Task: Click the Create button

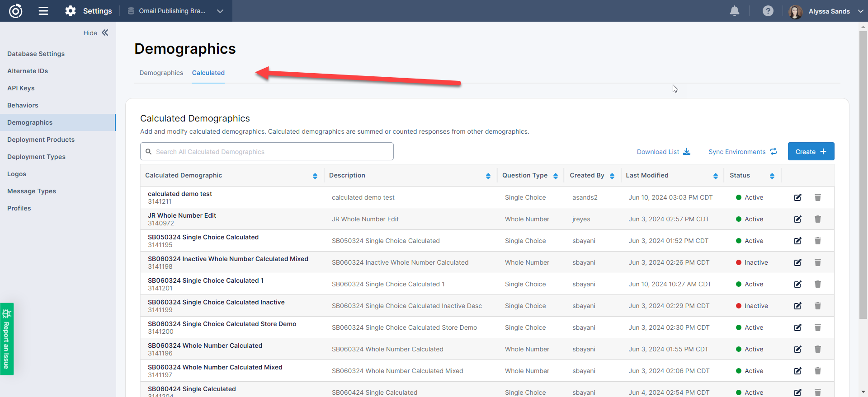Action: tap(811, 152)
